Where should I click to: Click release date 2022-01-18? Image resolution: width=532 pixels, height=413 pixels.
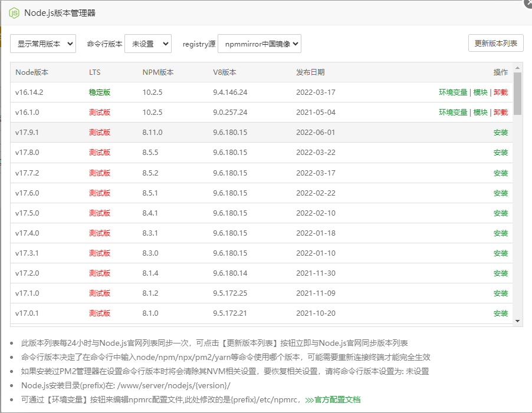tap(316, 233)
